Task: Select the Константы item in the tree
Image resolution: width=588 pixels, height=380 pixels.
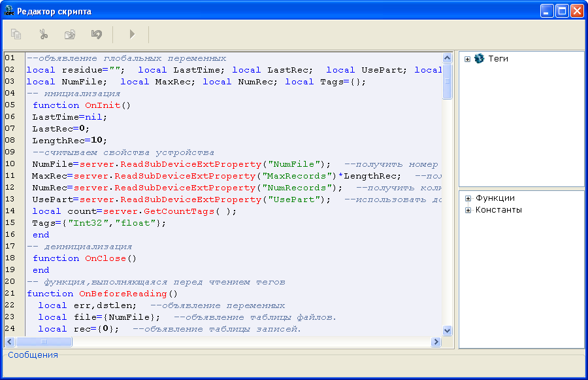Action: pyautogui.click(x=498, y=210)
